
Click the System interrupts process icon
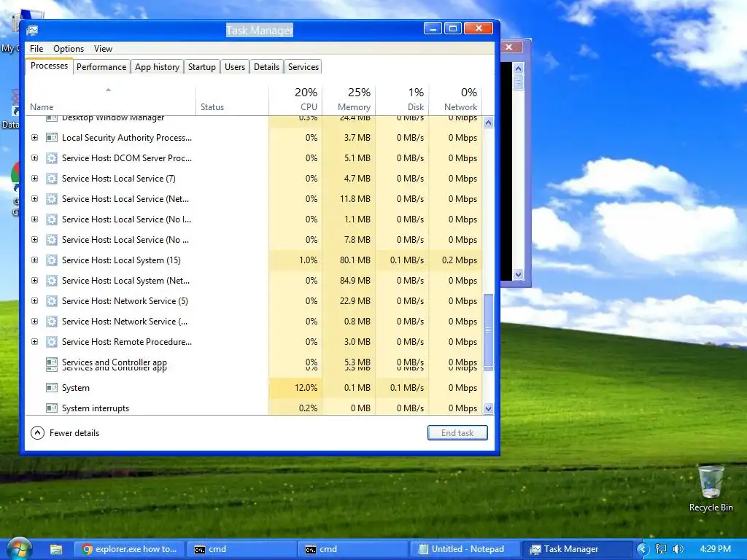(52, 408)
